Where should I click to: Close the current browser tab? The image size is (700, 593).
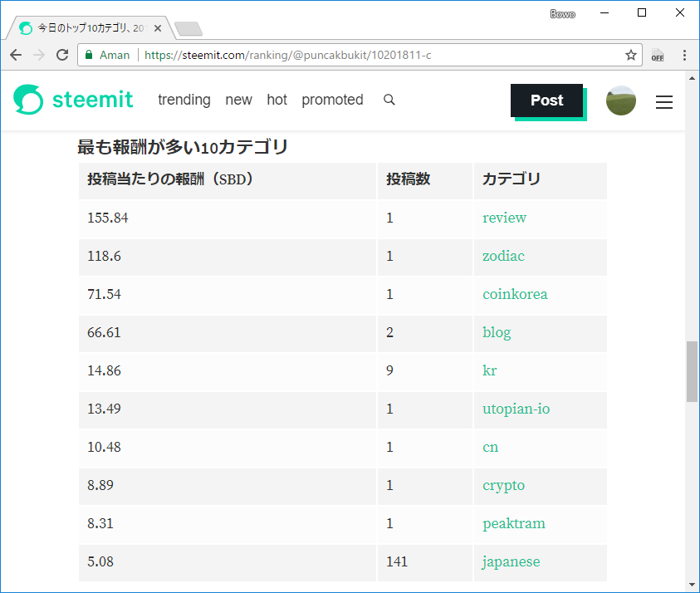click(158, 28)
